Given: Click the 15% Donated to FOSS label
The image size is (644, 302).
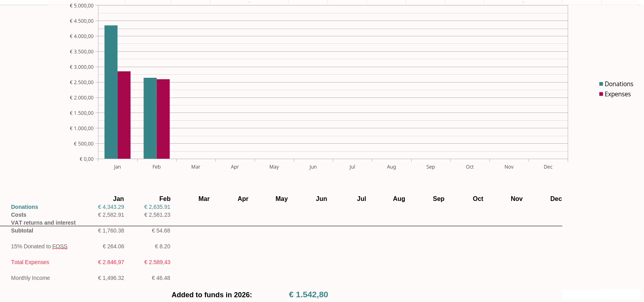Looking at the screenshot, I should 39,246.
